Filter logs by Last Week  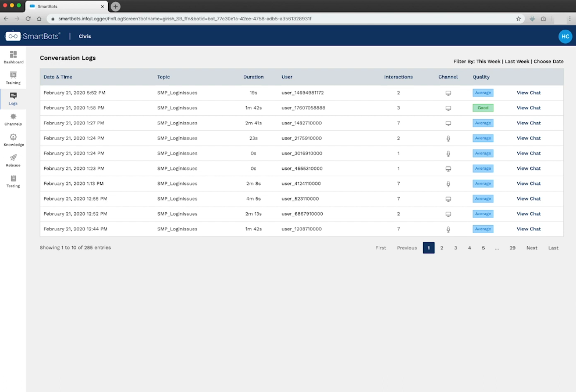pos(517,62)
